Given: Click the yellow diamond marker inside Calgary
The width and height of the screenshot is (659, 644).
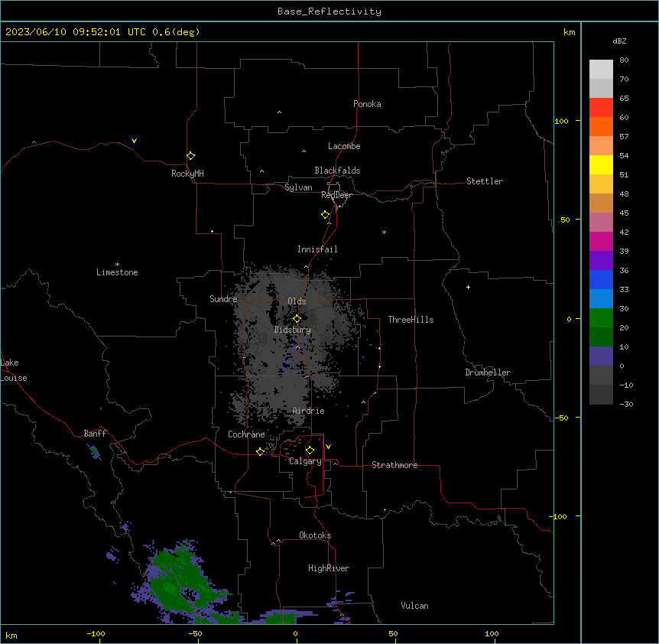Looking at the screenshot, I should tap(310, 450).
